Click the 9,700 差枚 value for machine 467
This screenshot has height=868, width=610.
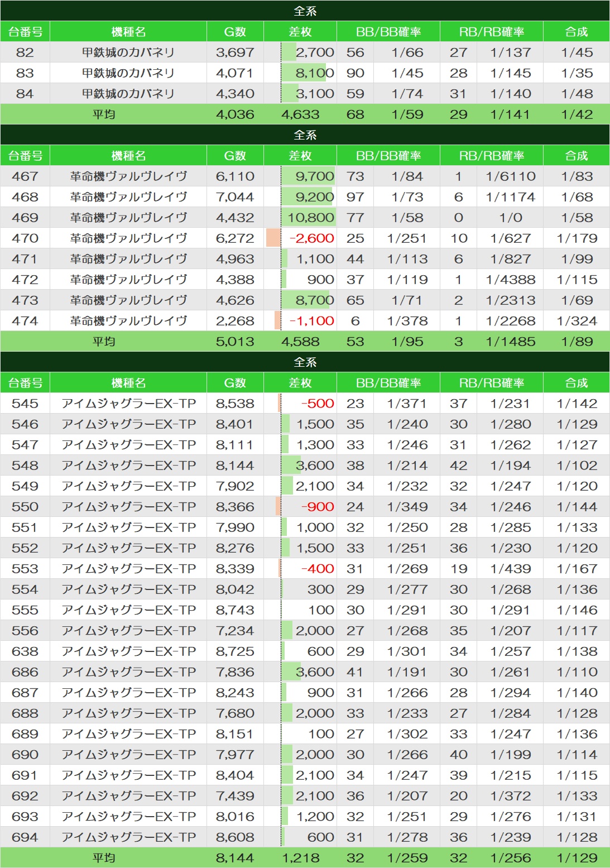[x=315, y=176]
